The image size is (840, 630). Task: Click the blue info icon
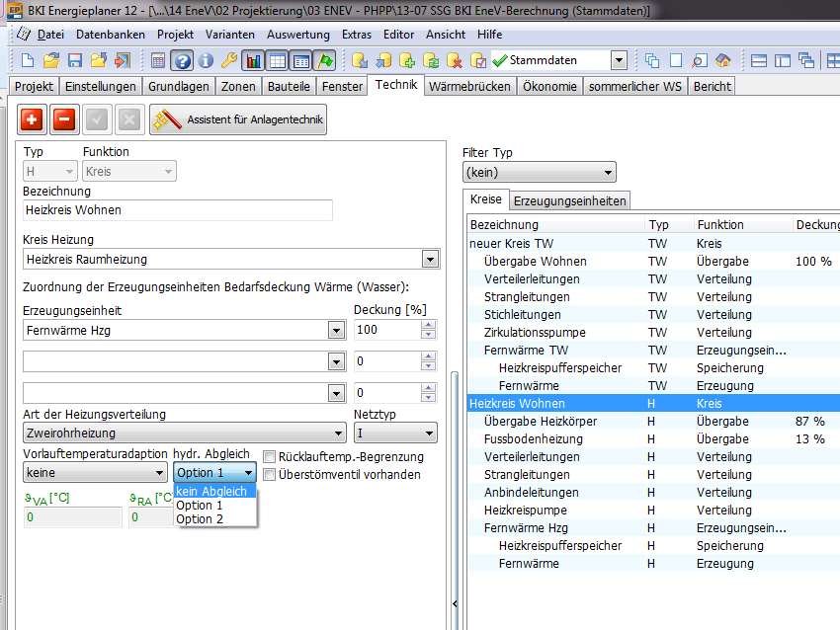point(206,60)
